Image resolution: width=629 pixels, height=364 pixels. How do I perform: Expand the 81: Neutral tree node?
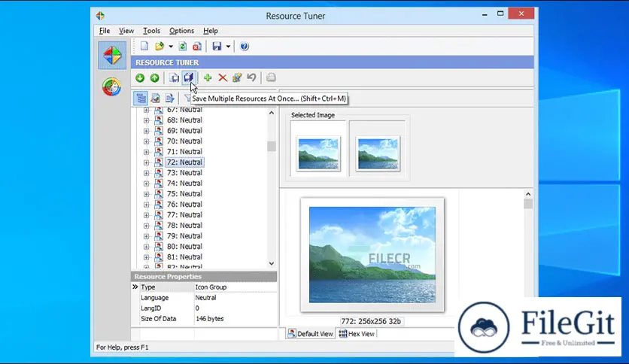click(x=147, y=257)
